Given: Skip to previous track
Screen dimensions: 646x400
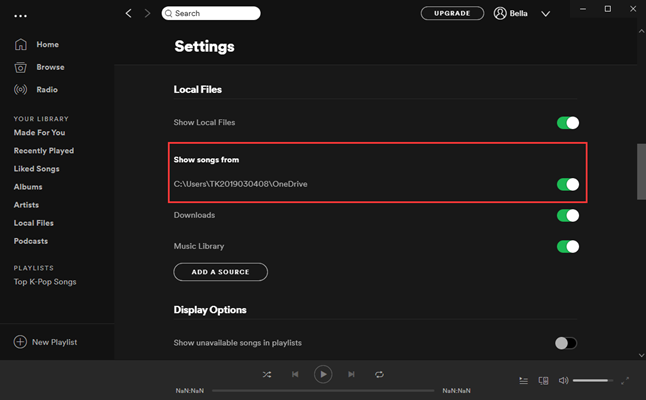Looking at the screenshot, I should (295, 374).
